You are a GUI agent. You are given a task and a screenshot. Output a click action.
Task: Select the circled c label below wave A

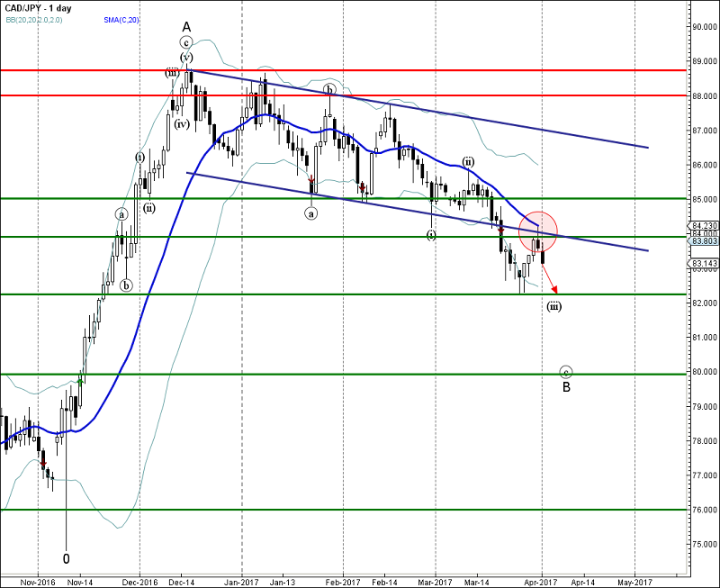(x=185, y=42)
